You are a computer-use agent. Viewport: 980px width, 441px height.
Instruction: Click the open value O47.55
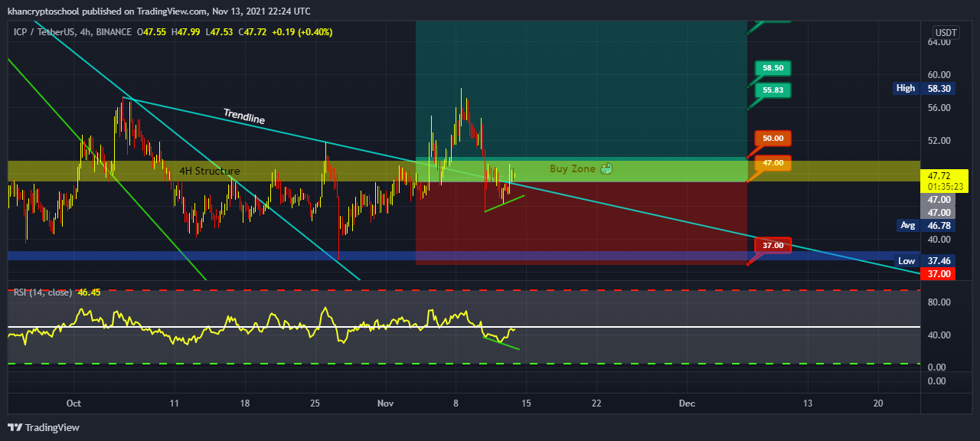pyautogui.click(x=151, y=32)
